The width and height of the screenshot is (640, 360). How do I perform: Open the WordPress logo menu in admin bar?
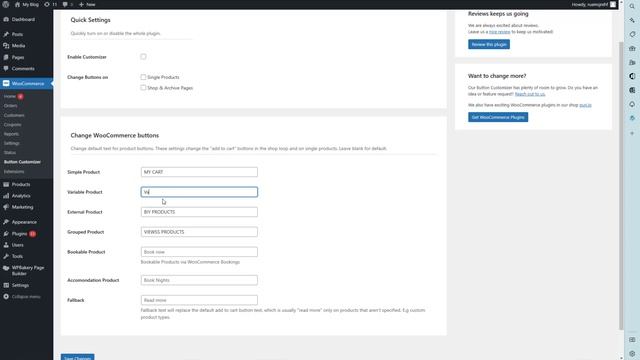[x=6, y=4]
